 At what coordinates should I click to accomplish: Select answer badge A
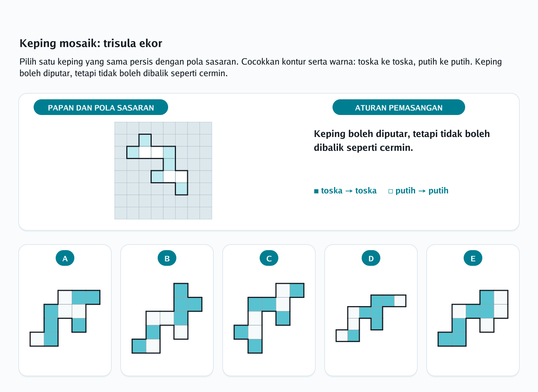tap(65, 258)
